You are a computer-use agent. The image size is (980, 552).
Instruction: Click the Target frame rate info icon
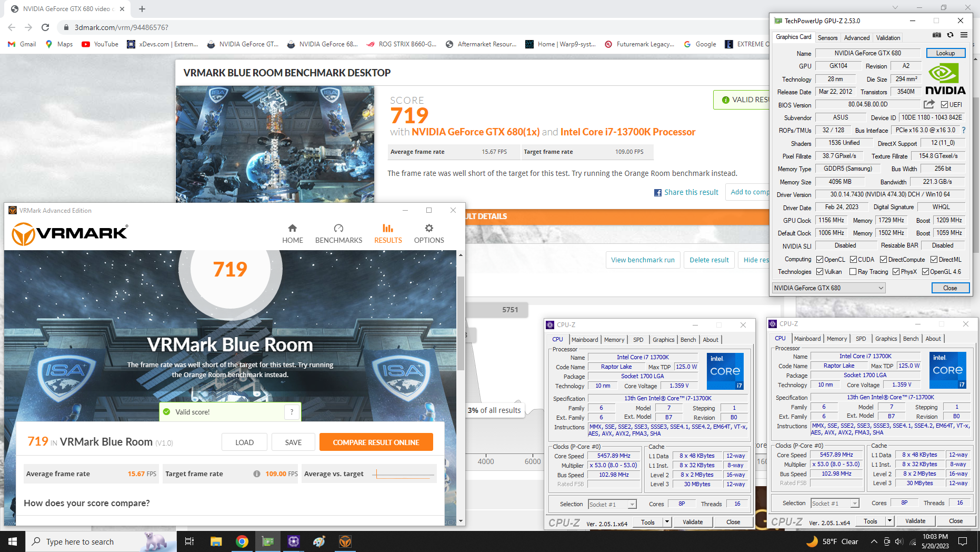[257, 474]
